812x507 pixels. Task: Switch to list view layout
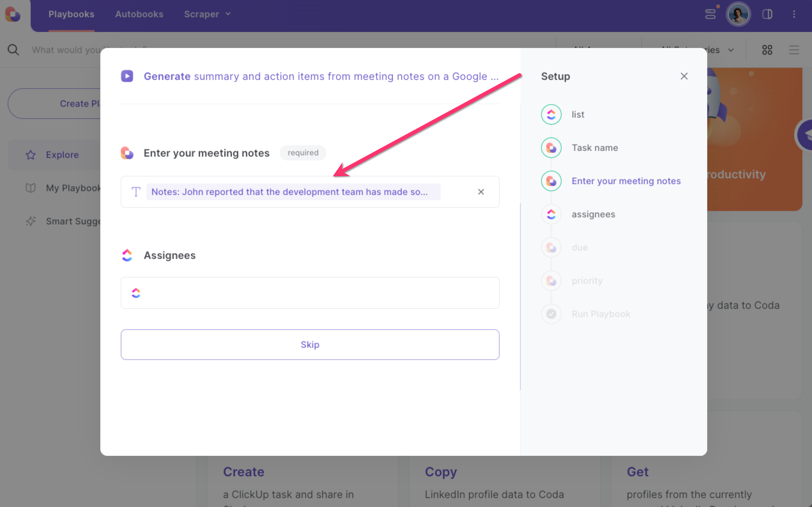(x=793, y=50)
